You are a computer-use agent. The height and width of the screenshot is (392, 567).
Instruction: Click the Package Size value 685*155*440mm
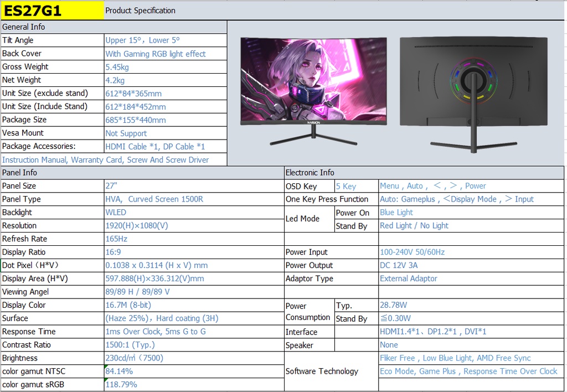tap(165, 120)
